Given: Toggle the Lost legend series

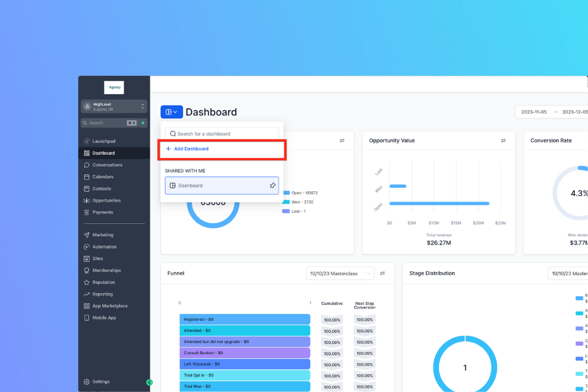Looking at the screenshot, I should [x=295, y=211].
